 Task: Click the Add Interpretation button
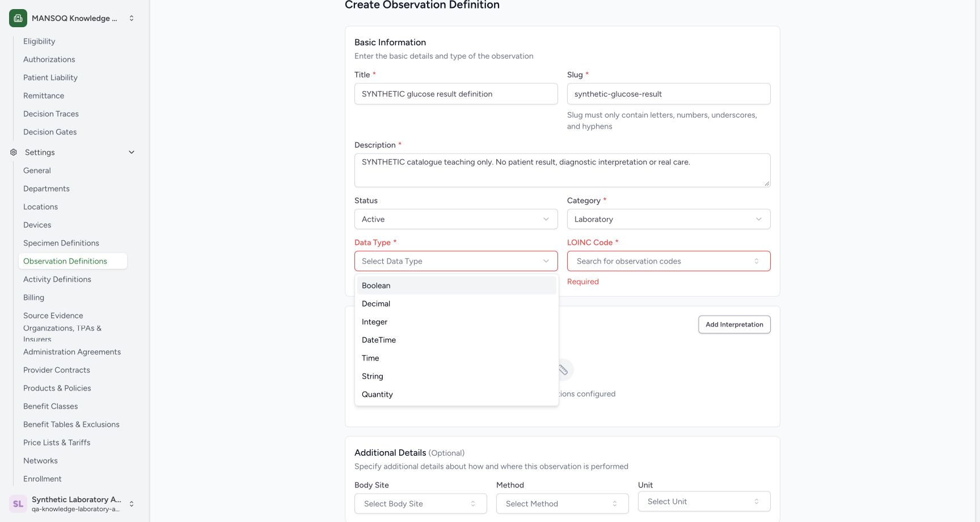click(x=734, y=325)
